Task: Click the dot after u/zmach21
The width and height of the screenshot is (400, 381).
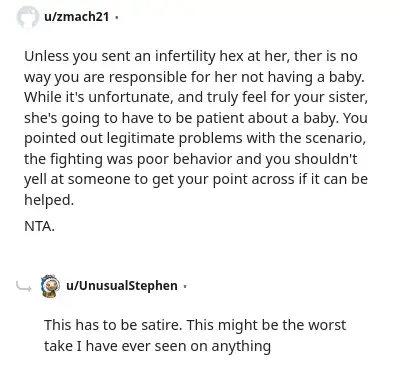Action: coord(116,17)
